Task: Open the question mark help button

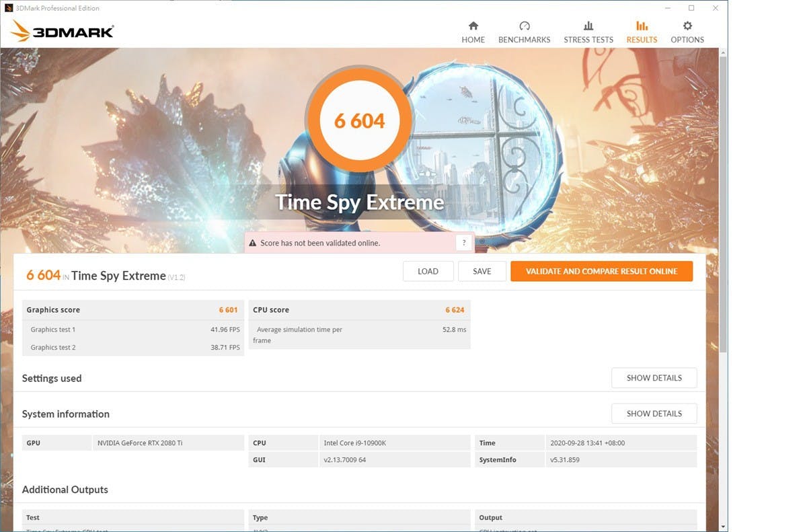Action: (464, 243)
